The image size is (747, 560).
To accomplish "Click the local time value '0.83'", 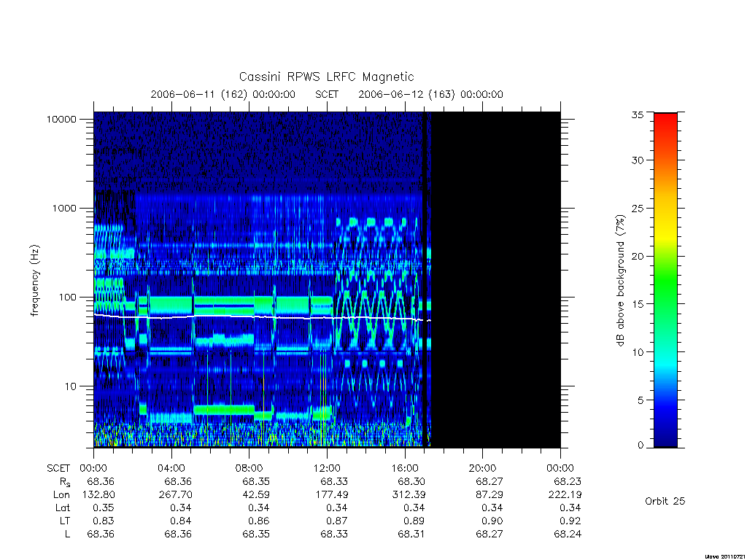I will point(103,521).
